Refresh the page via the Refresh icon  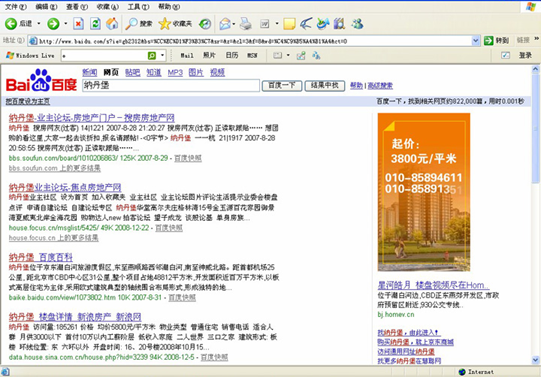point(95,23)
